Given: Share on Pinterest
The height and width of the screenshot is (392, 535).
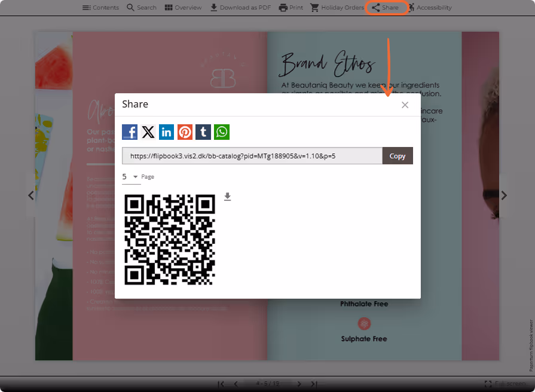Looking at the screenshot, I should point(185,132).
